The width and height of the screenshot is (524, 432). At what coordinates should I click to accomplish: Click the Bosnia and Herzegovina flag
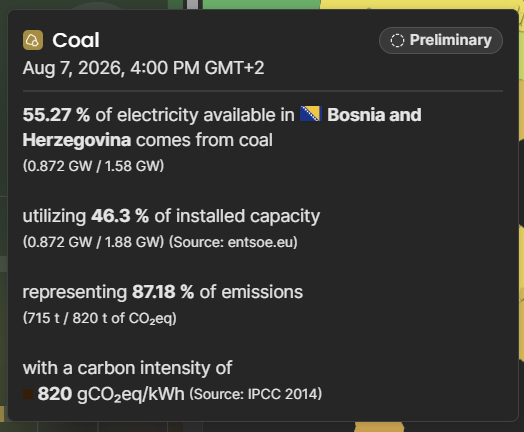pos(310,114)
